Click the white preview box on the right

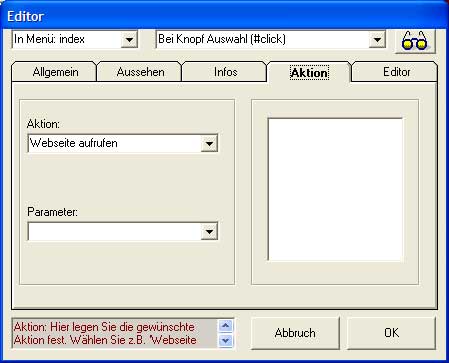[x=335, y=189]
